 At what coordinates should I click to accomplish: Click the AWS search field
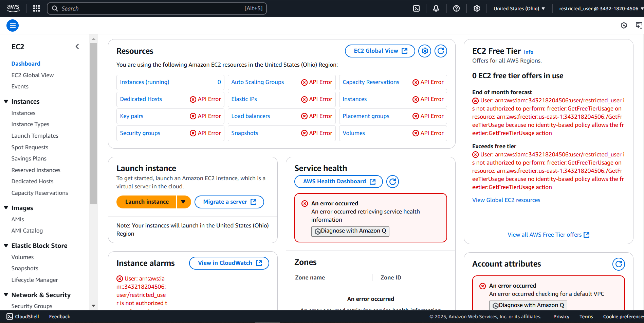(157, 8)
